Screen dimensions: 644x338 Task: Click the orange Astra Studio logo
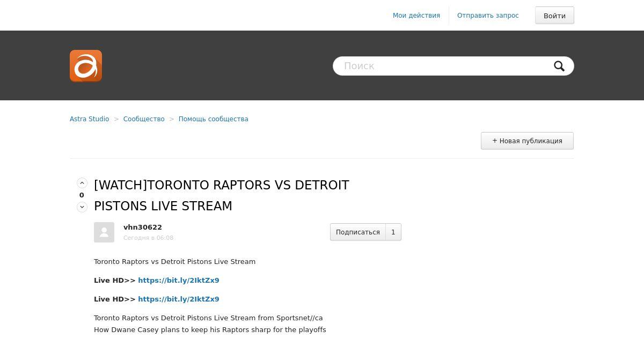pyautogui.click(x=86, y=66)
